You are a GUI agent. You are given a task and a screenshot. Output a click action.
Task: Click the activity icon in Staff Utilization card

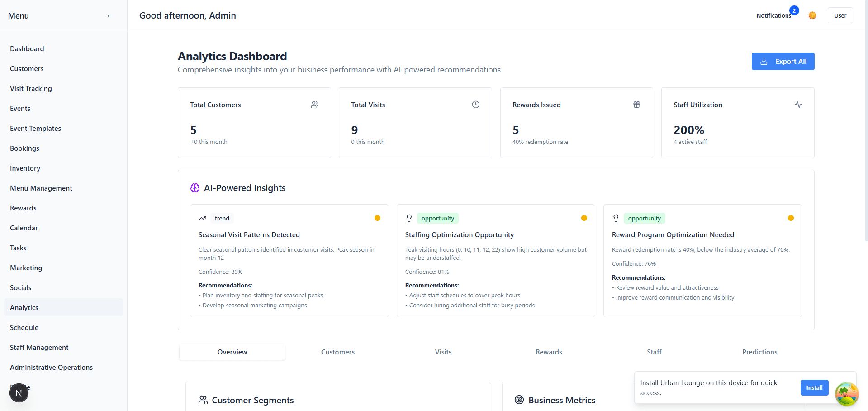tap(798, 105)
